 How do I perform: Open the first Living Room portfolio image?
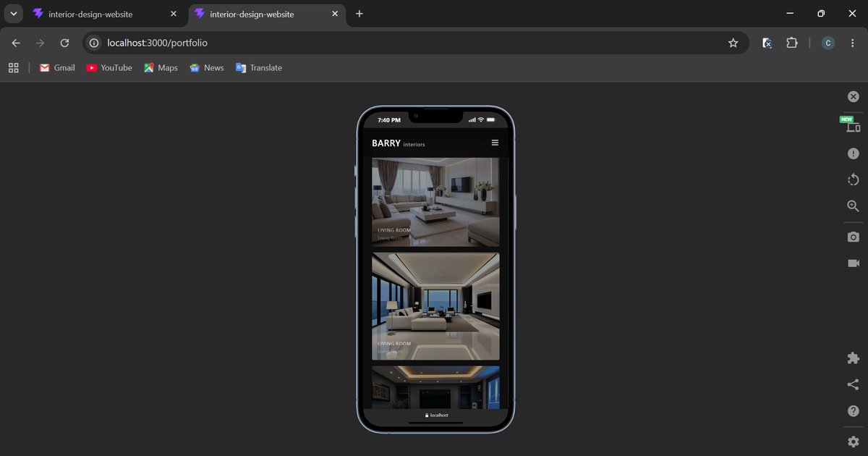(x=435, y=202)
